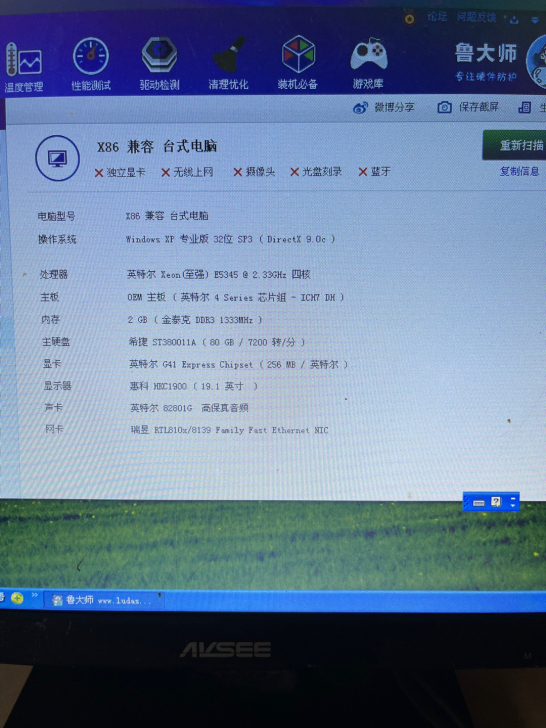
Task: Open the 论坛 forum link
Action: click(437, 17)
